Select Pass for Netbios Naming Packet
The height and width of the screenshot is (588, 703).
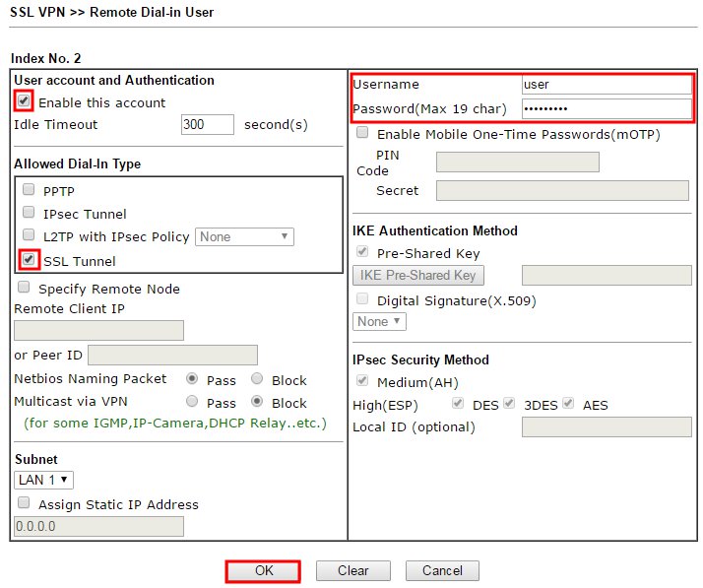coord(192,379)
